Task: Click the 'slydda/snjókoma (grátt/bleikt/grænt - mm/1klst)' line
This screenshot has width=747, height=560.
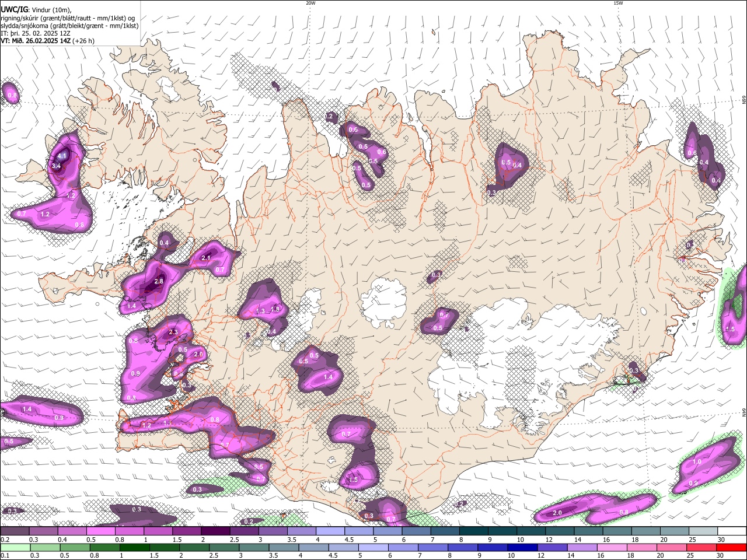Action: click(69, 26)
